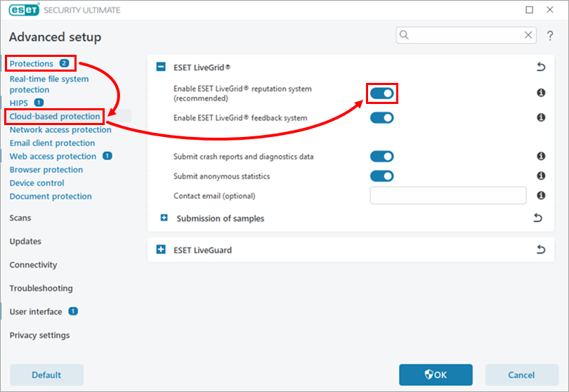Open Network access protection settings
This screenshot has width=569, height=392.
(60, 130)
